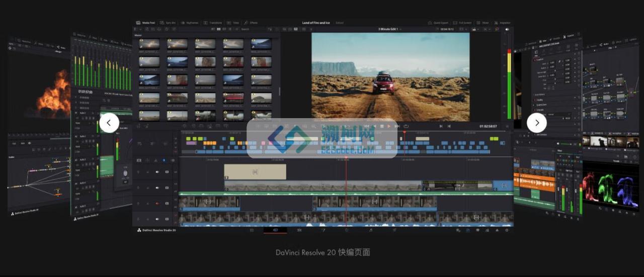The height and width of the screenshot is (277, 644).
Task: Switch to the Fairlight page tab
Action: [x=371, y=230]
